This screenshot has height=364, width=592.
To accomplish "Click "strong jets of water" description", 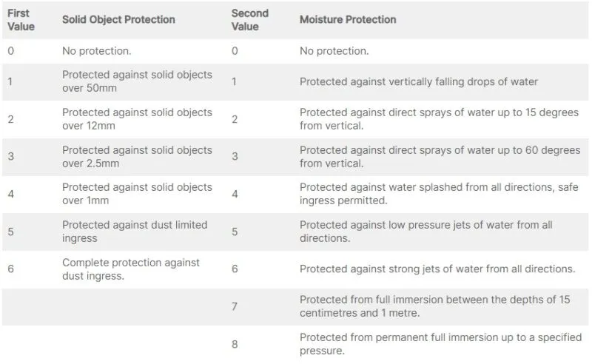I will click(437, 269).
